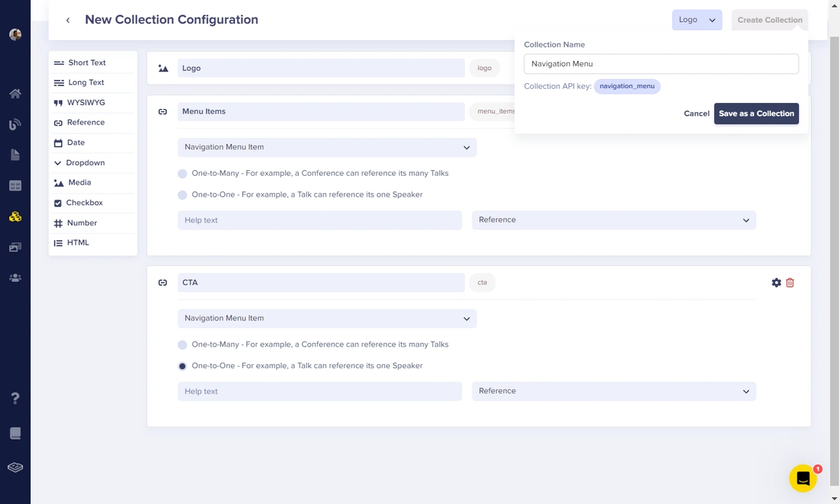Screen dimensions: 840x504
Task: Open CTA Navigation Menu Item dropdown
Action: click(x=327, y=318)
